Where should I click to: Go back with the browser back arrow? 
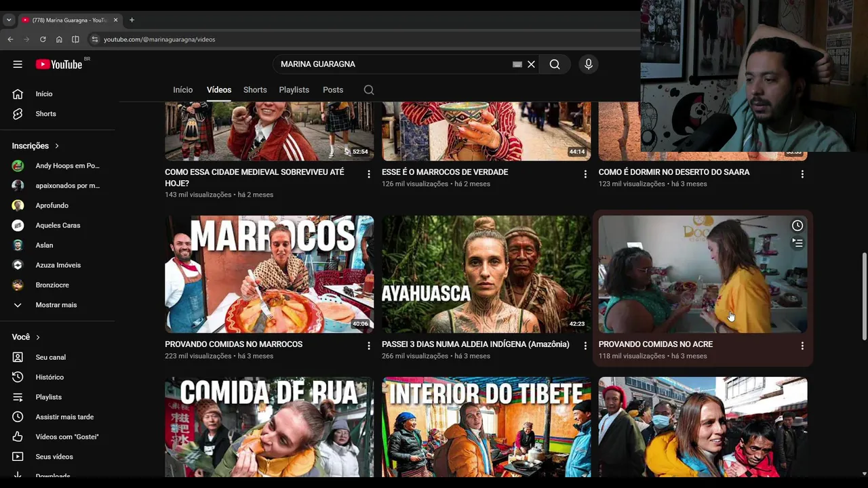(x=10, y=39)
